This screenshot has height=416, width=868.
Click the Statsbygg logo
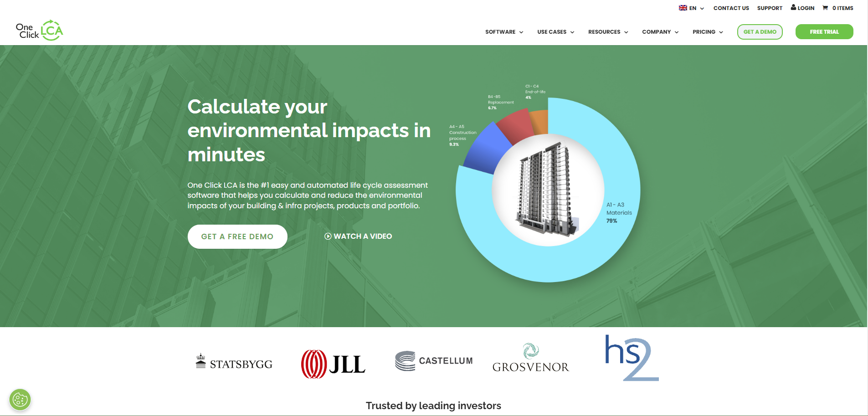(234, 362)
